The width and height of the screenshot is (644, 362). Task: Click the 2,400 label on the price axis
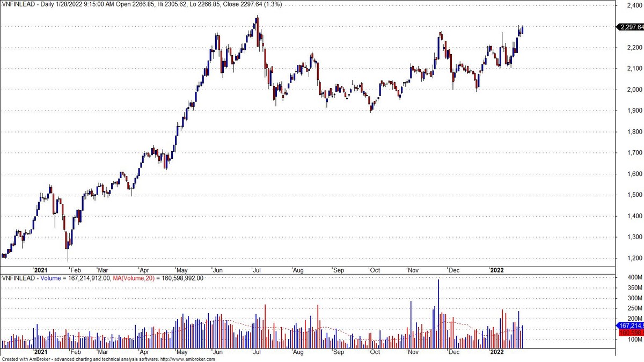coord(627,5)
